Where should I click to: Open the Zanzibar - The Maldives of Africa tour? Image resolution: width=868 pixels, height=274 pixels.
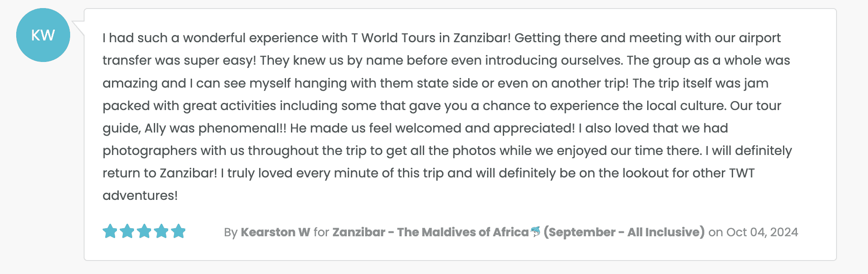tap(430, 232)
